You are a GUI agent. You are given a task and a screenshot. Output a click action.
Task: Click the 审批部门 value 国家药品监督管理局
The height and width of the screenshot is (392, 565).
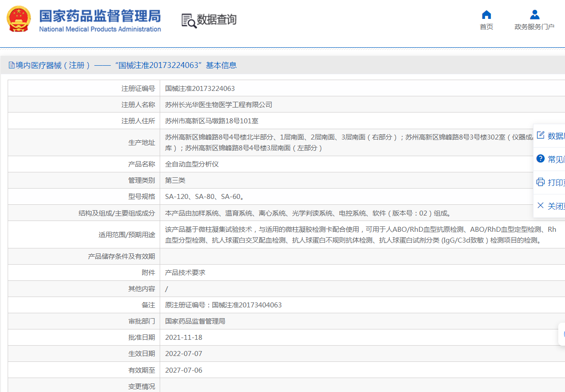(x=195, y=321)
